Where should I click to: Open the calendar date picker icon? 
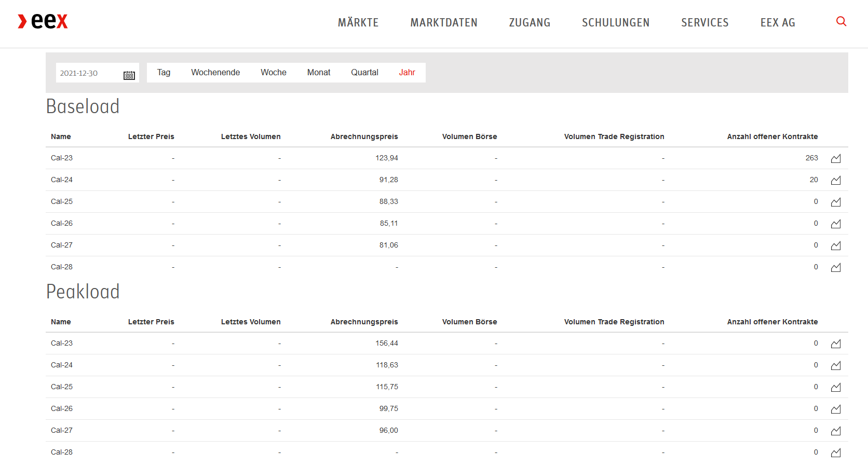(x=129, y=75)
